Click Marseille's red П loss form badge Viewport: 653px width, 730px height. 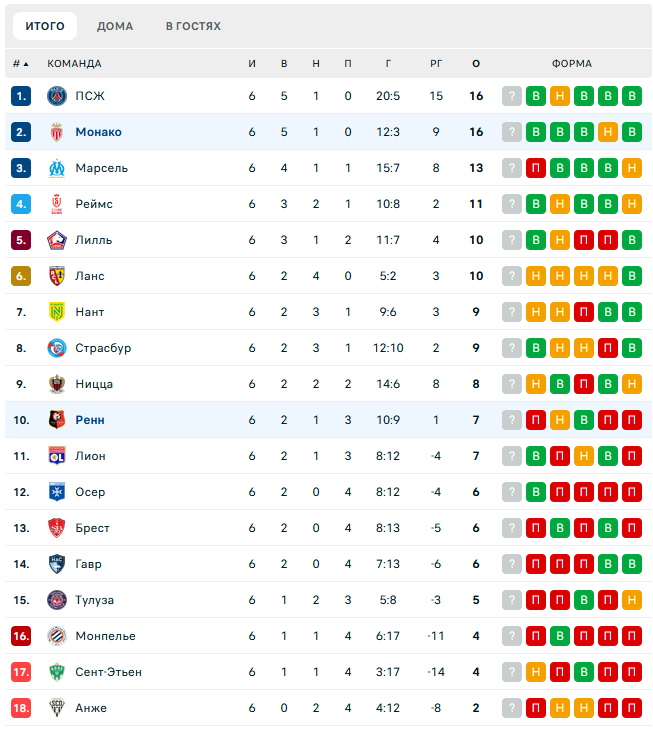click(536, 168)
